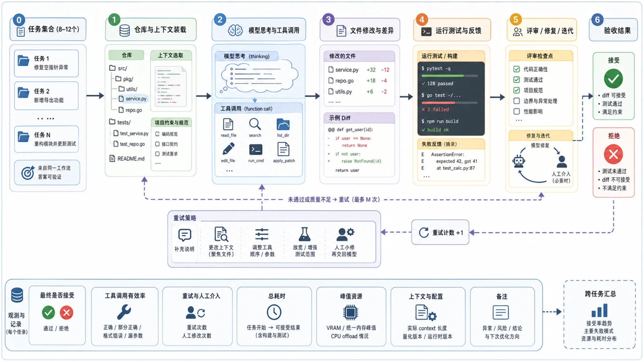
Task: Open test_service.py in the tree
Action: point(131,134)
